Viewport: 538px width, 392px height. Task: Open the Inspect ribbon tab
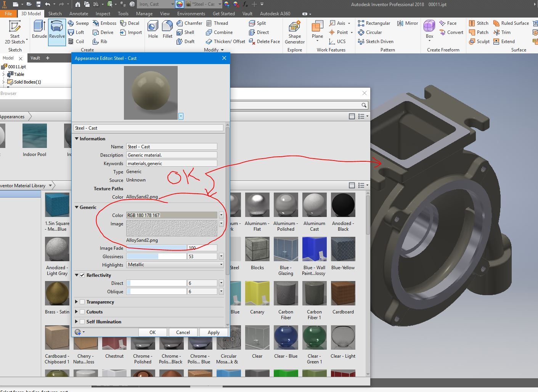[103, 14]
